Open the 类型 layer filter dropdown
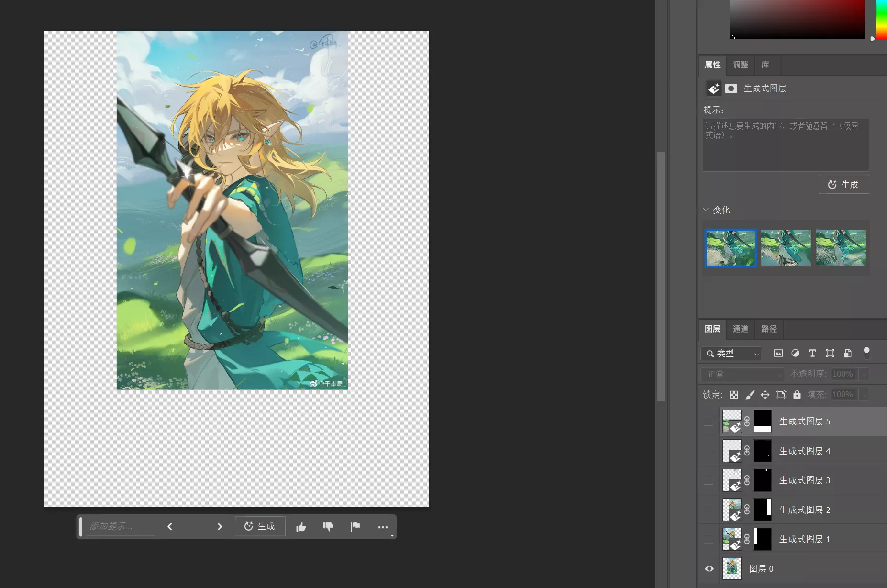887x588 pixels. (731, 354)
